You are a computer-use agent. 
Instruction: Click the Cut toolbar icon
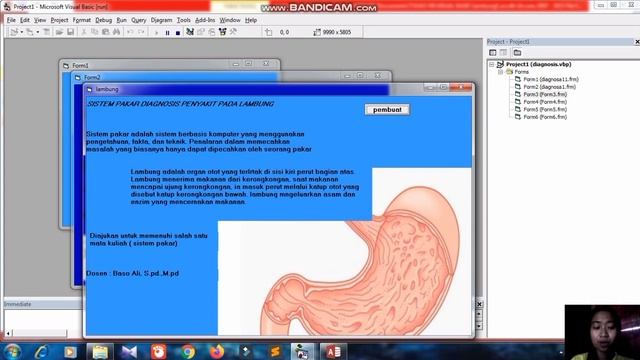(x=84, y=32)
